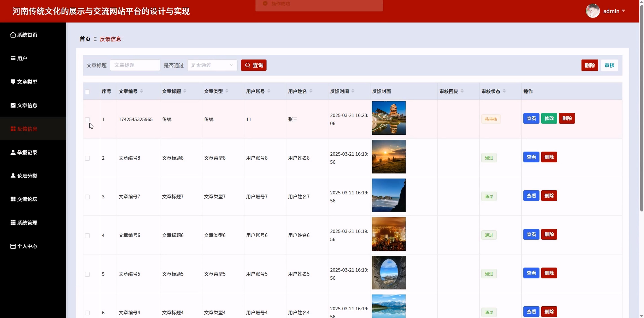Click 修改 button in row 1

(x=549, y=119)
